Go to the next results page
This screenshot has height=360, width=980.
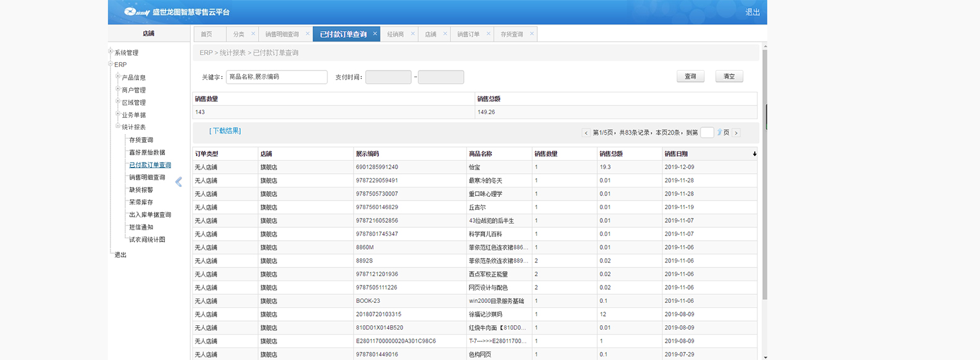(x=736, y=133)
